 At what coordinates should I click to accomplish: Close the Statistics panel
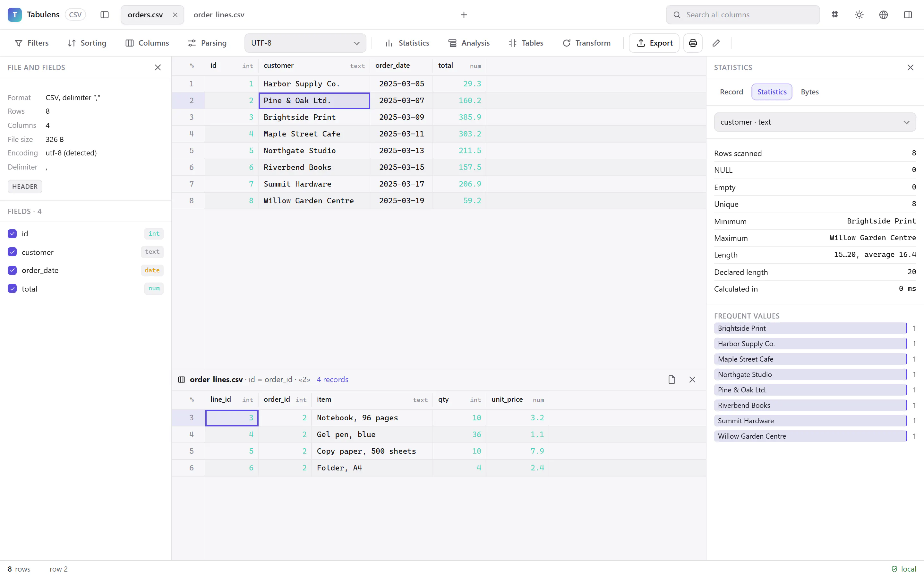(910, 67)
